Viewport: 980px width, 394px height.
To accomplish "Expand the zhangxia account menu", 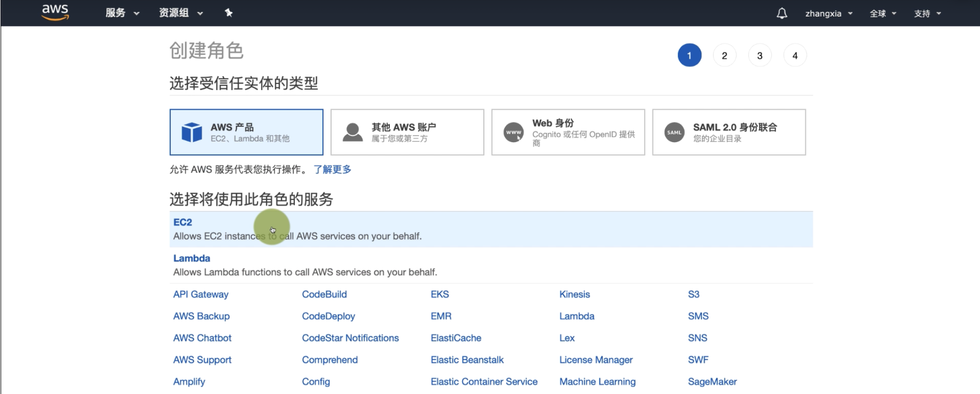I will [x=829, y=13].
